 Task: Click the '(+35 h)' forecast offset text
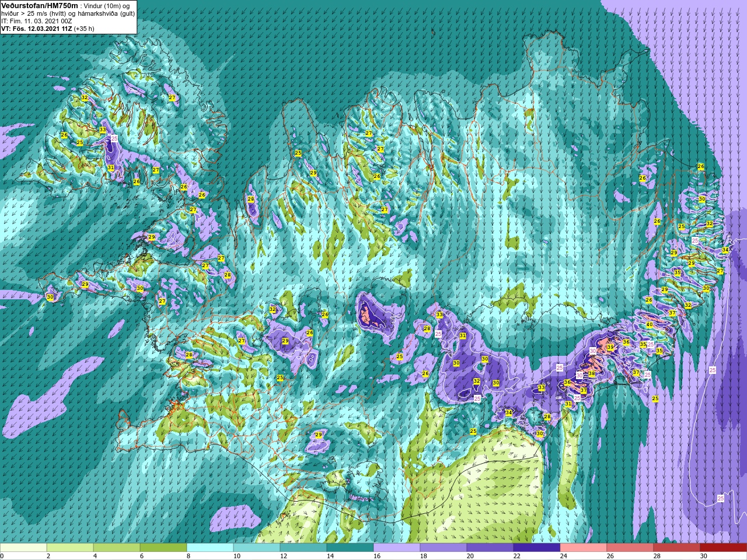click(84, 29)
